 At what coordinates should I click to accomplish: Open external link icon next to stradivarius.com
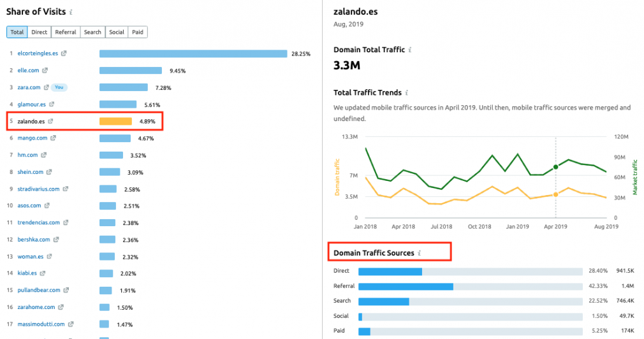[x=65, y=189]
